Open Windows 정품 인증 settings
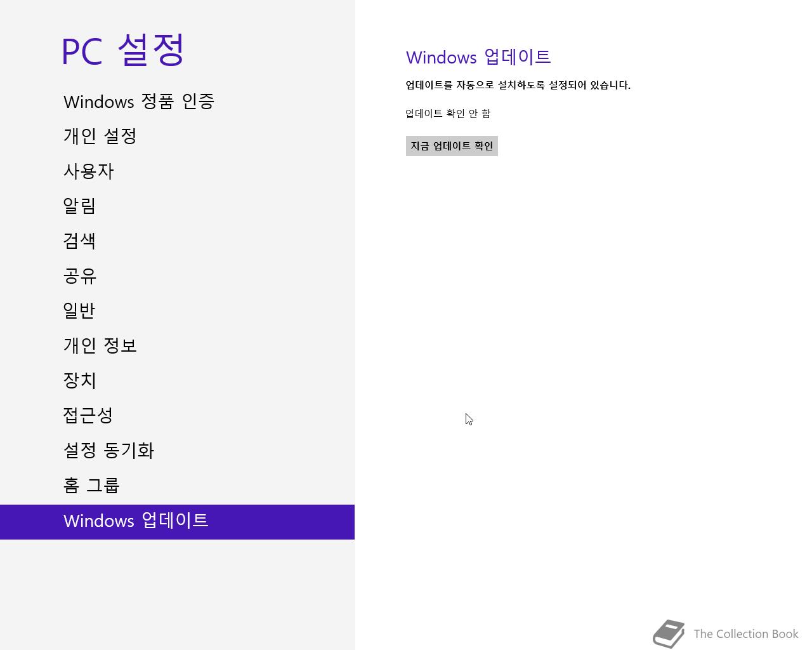 [177, 102]
